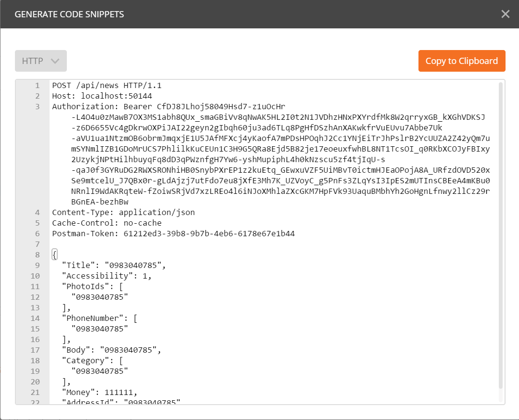Image resolution: width=519 pixels, height=420 pixels.
Task: Close the Generate Code Snippets dialog
Action: [x=505, y=14]
